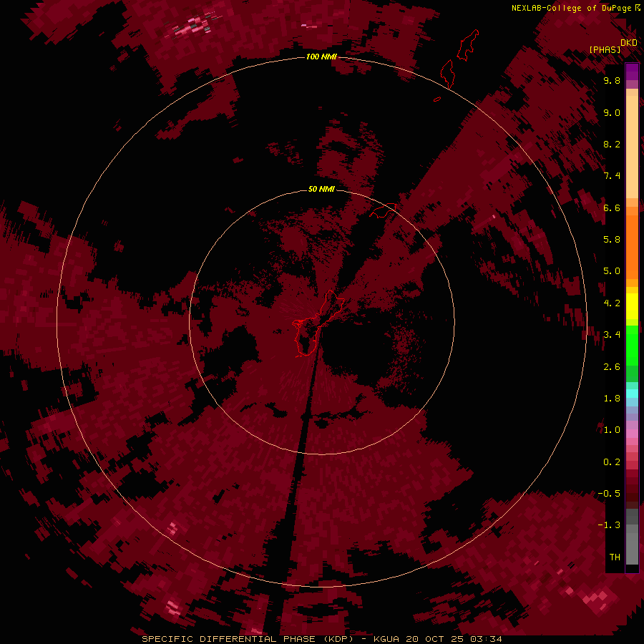The image size is (644, 644).
Task: Click the [PHAS] units label
Action: click(x=605, y=49)
